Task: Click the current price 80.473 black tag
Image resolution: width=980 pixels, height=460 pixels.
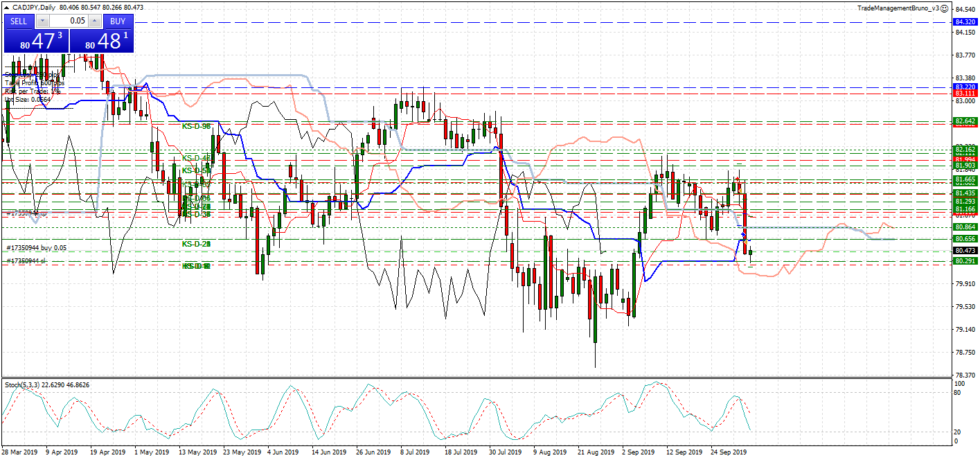Action: tap(965, 250)
